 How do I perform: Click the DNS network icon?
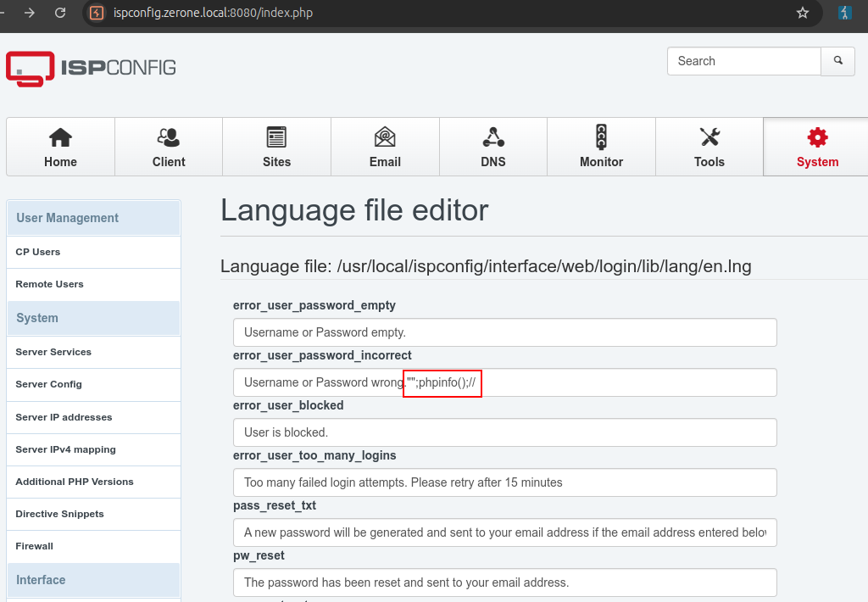click(493, 137)
